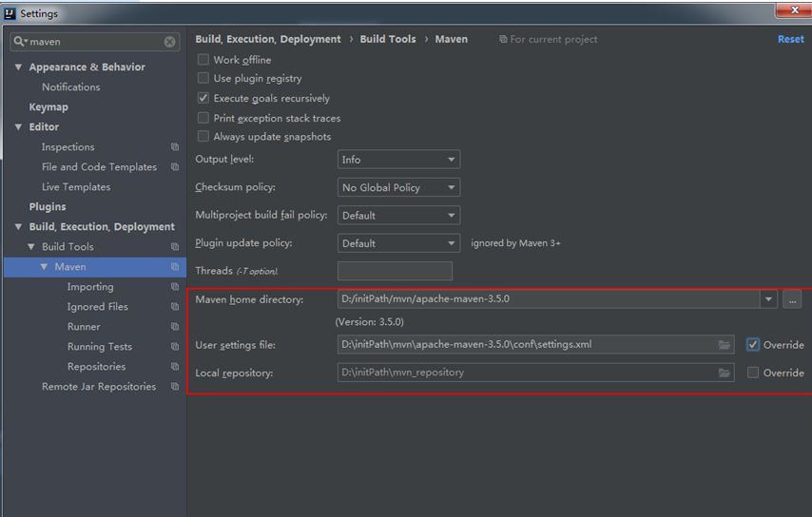
Task: Enable Work offline checkbox
Action: (x=203, y=60)
